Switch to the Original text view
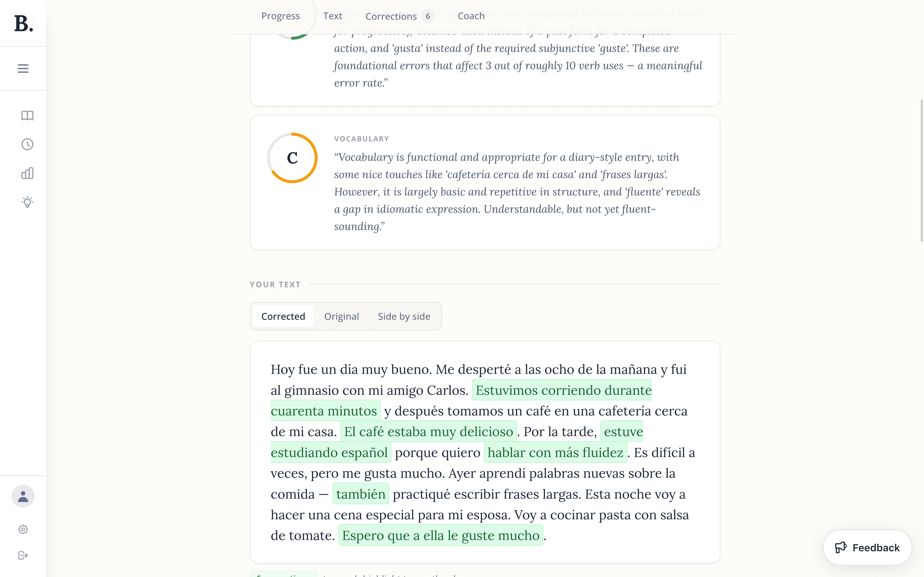This screenshot has height=577, width=924. click(x=342, y=316)
